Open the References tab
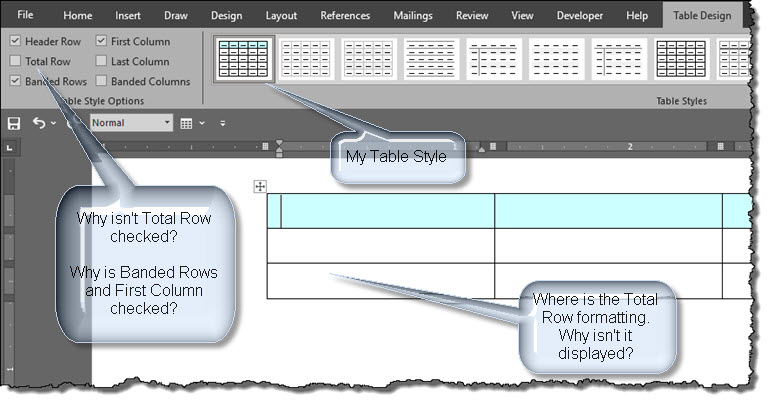 pos(345,15)
